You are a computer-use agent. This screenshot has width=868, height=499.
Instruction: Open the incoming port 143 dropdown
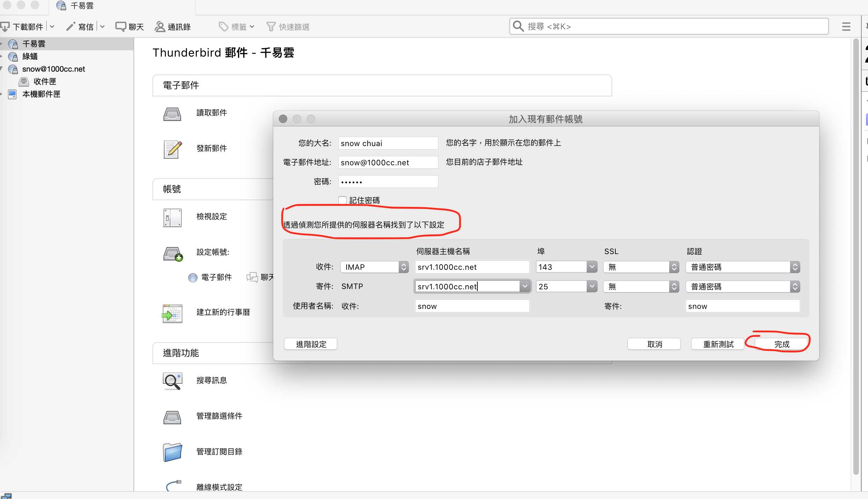(x=592, y=267)
